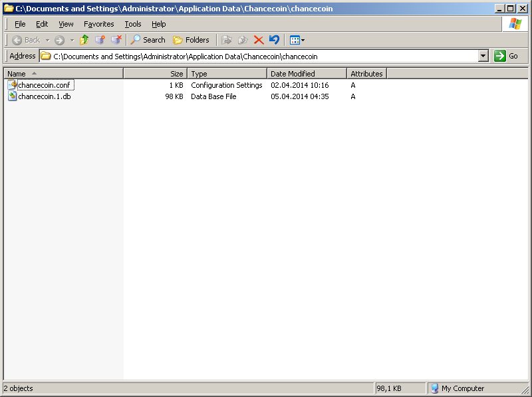This screenshot has height=397, width=532.
Task: Click the Forward navigation arrow
Action: (60, 40)
